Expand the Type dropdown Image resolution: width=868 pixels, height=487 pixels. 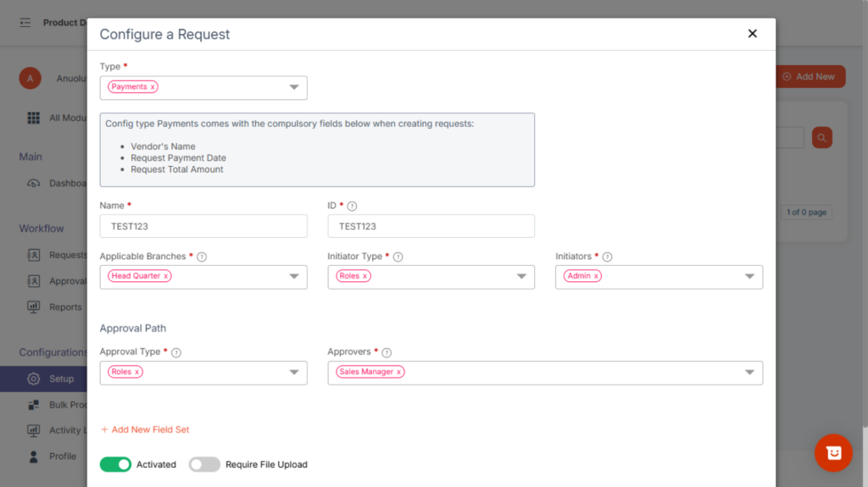(293, 87)
